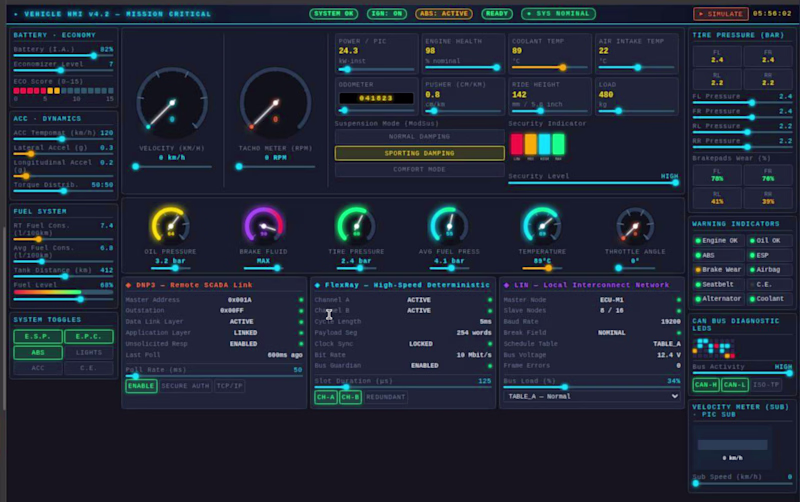This screenshot has height=502, width=800.
Task: Toggle the E.S.P. system switch
Action: [x=38, y=336]
